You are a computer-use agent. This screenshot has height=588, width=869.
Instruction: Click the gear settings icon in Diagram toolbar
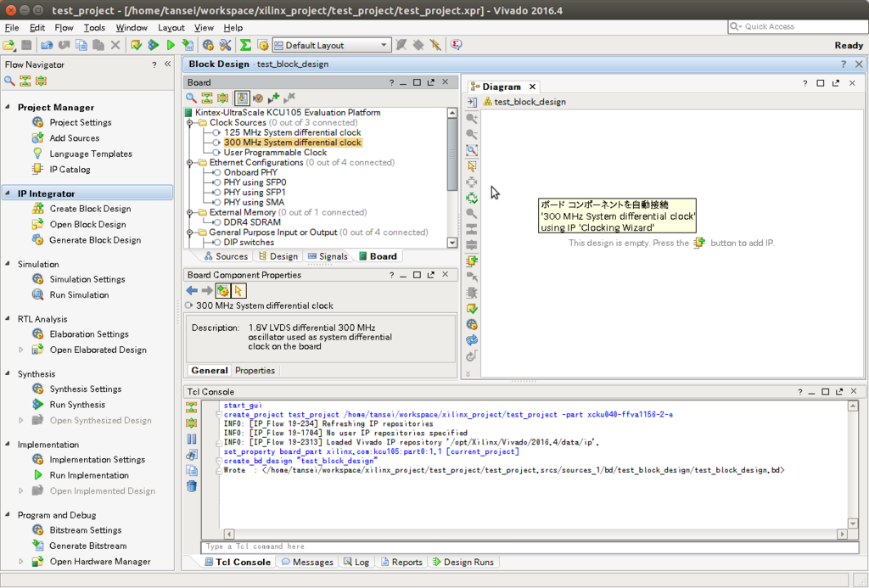(472, 324)
